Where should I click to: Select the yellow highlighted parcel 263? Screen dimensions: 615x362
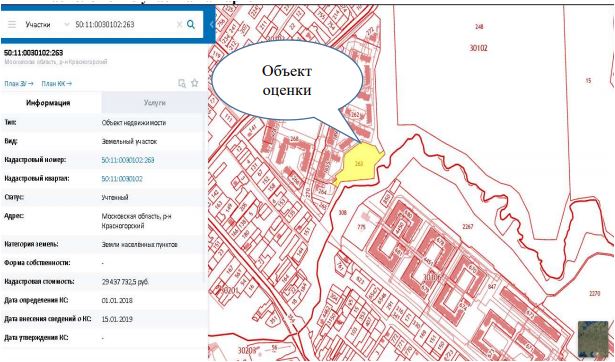click(358, 163)
